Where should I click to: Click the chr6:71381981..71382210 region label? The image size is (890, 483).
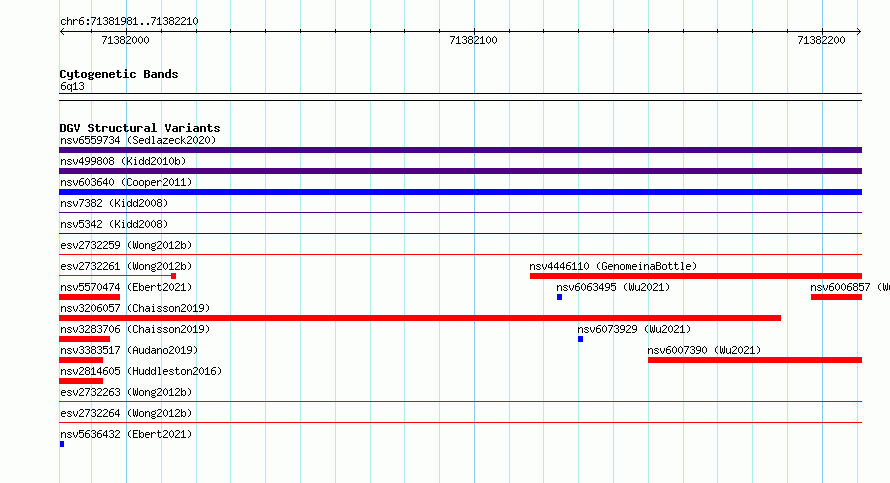129,21
